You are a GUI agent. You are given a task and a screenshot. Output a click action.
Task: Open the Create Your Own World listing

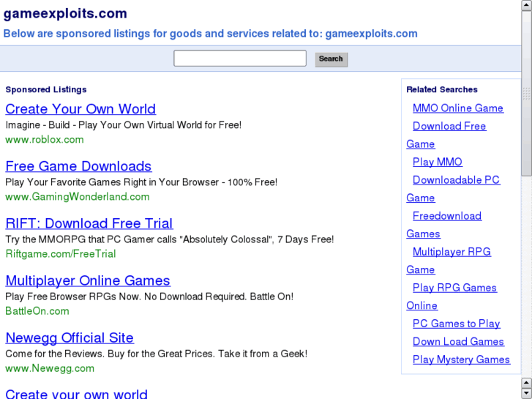click(80, 109)
